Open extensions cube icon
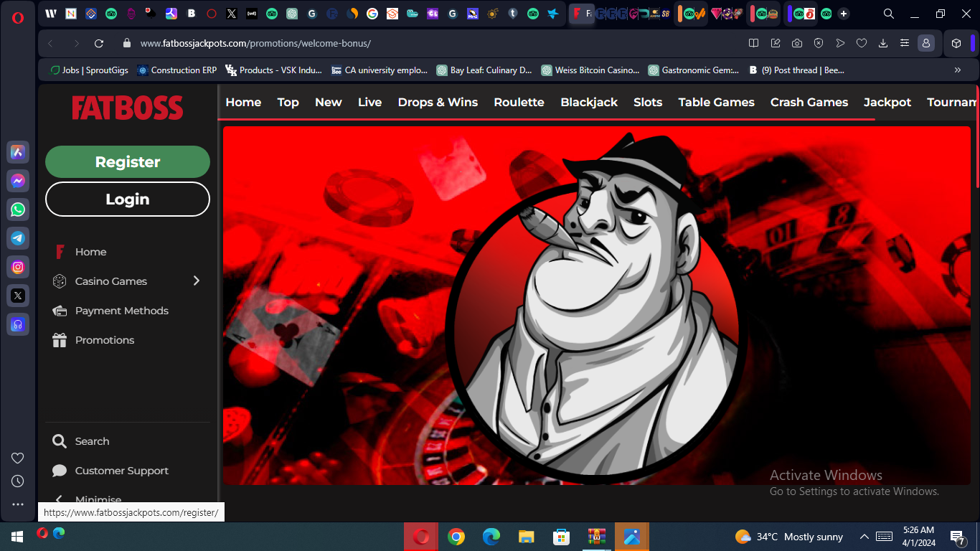 (x=956, y=43)
